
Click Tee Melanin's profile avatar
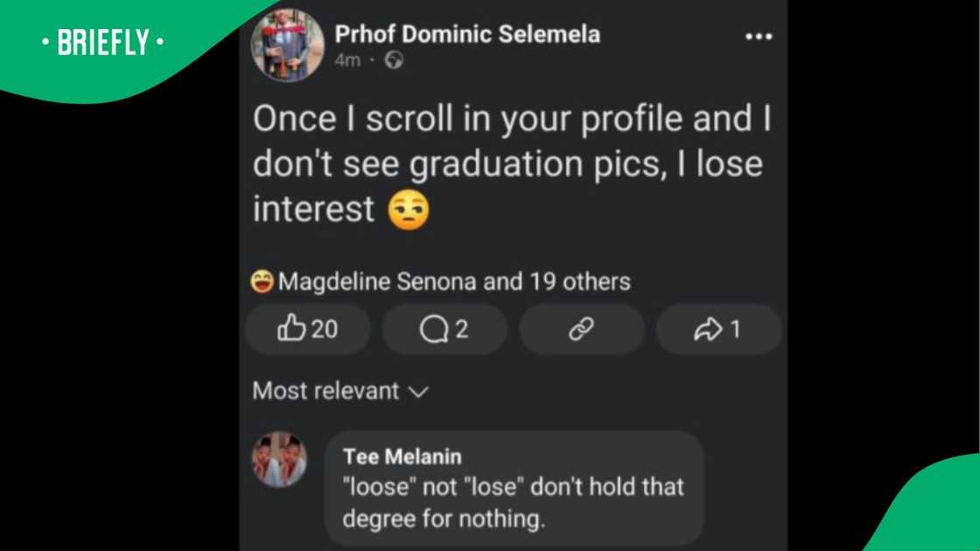[x=278, y=457]
